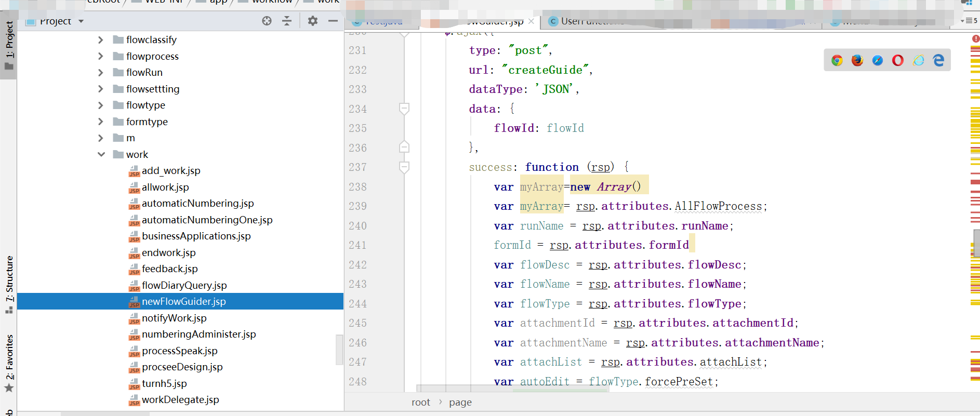Select add_work.jsp in project tree
The height and width of the screenshot is (416, 980).
click(171, 171)
